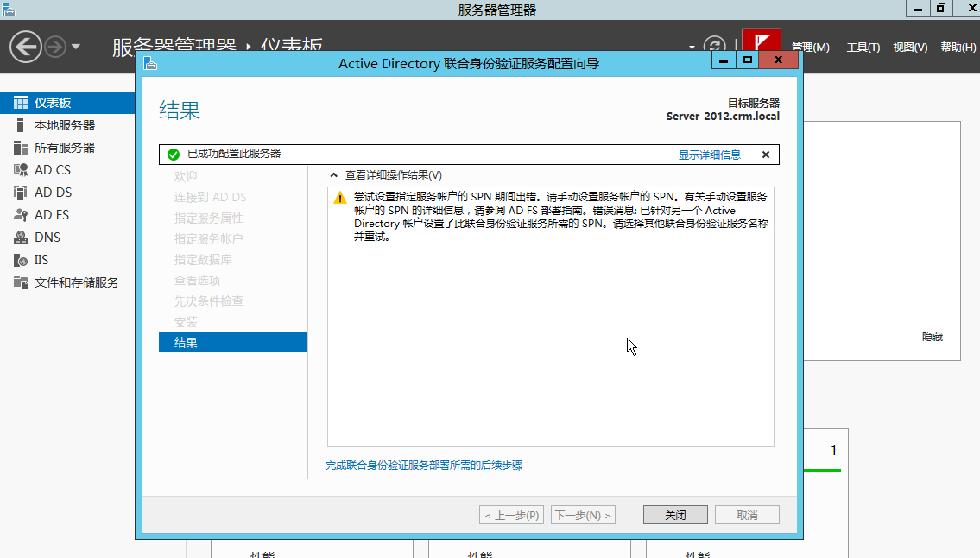Click the AD DS sidebar icon

[x=21, y=193]
